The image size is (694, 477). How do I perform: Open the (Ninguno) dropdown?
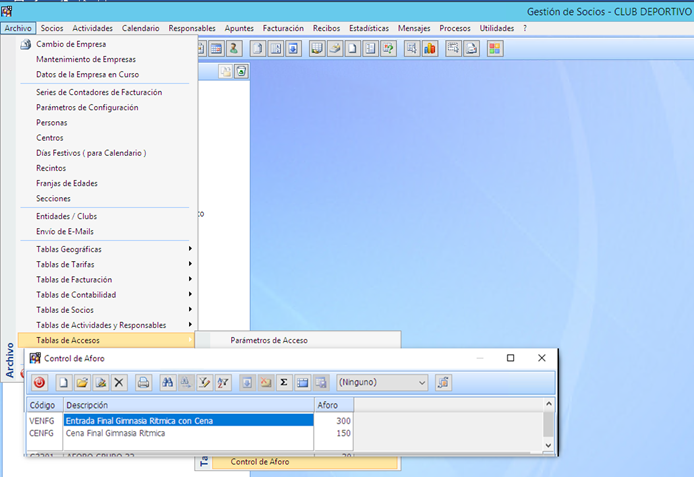pyautogui.click(x=421, y=382)
